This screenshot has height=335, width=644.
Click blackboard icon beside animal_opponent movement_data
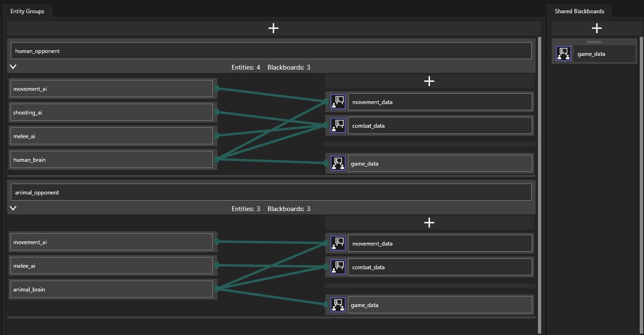[x=338, y=243]
